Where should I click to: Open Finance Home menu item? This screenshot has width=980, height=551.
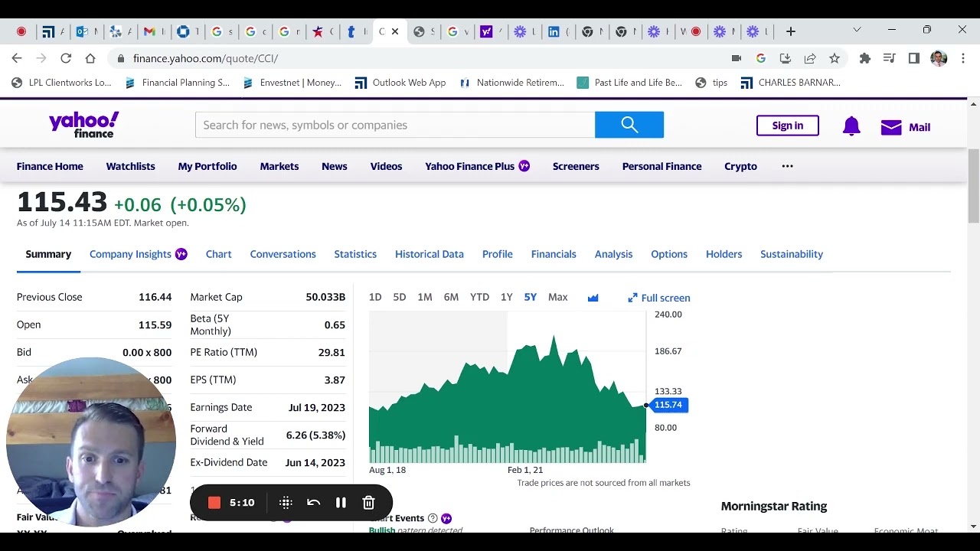pyautogui.click(x=50, y=166)
